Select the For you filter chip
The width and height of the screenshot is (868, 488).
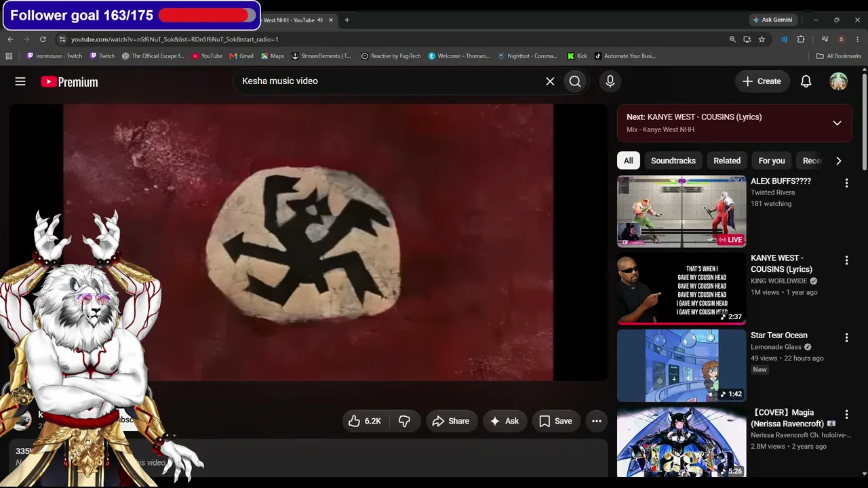coord(772,161)
